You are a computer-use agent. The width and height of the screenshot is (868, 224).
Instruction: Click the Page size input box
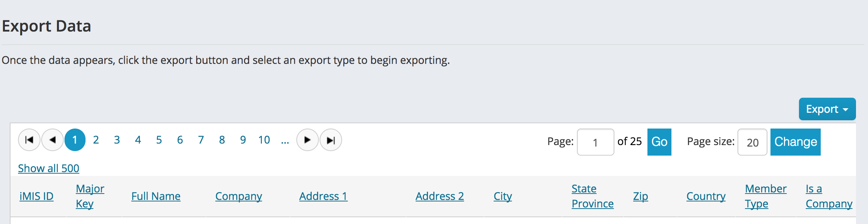tap(752, 142)
